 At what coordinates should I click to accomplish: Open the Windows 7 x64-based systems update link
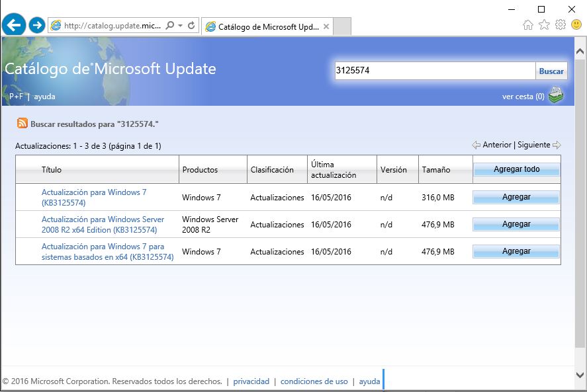(107, 252)
